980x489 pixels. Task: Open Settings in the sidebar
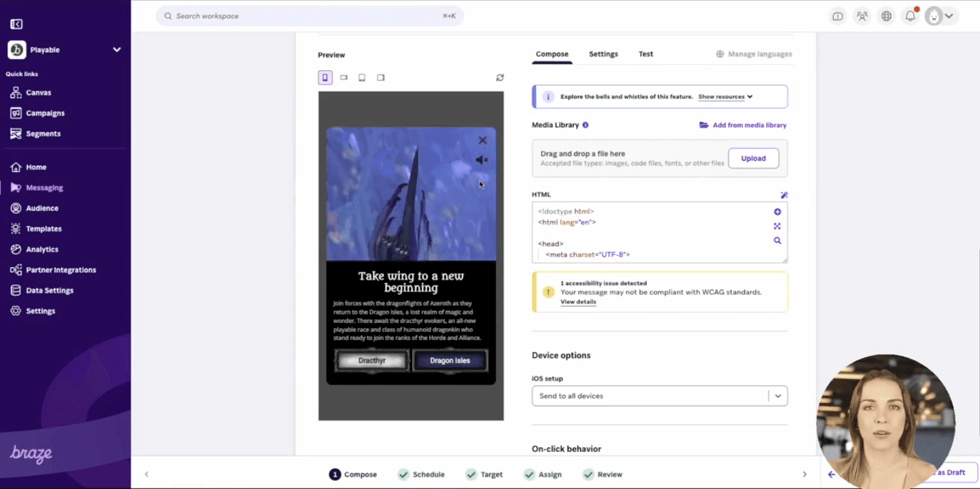coord(40,311)
